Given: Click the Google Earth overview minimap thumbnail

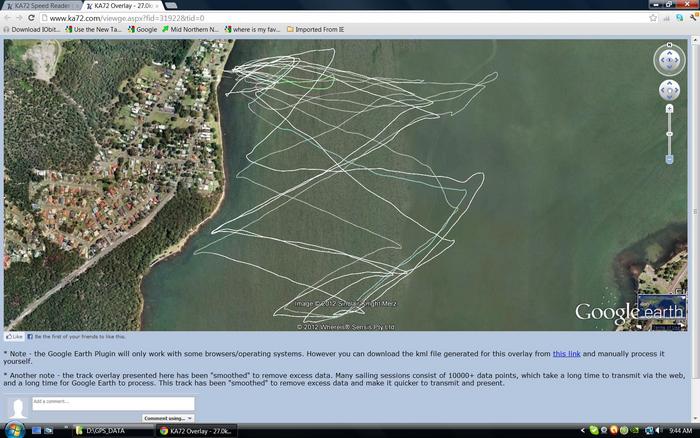Looking at the screenshot, I should [x=661, y=308].
